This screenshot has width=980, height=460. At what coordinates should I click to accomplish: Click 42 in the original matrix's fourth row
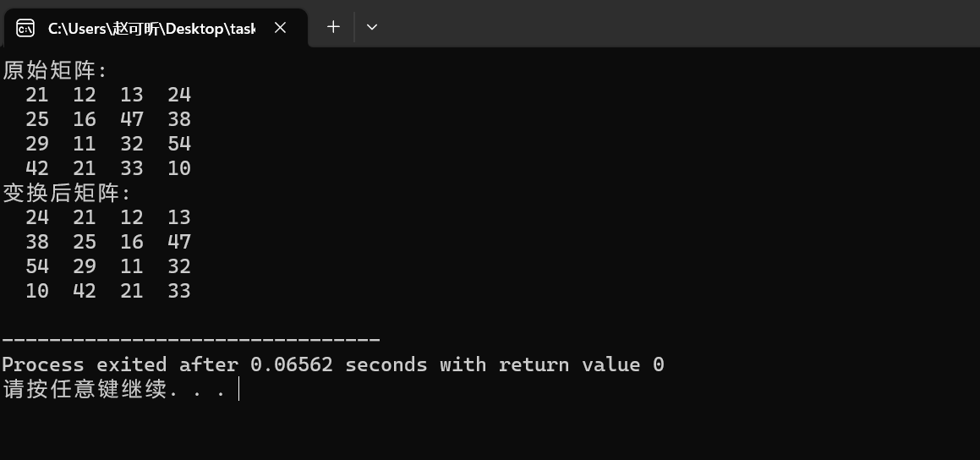coord(37,168)
